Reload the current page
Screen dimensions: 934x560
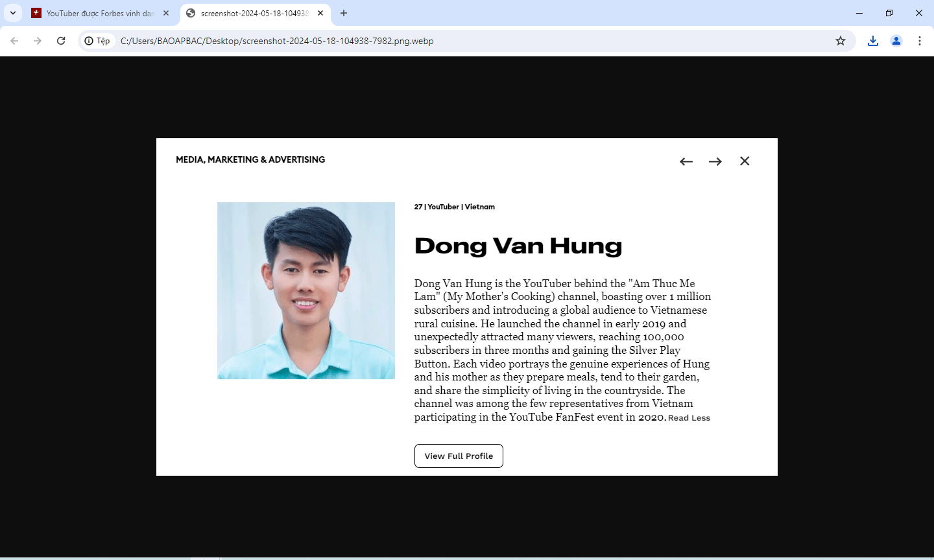pos(61,41)
